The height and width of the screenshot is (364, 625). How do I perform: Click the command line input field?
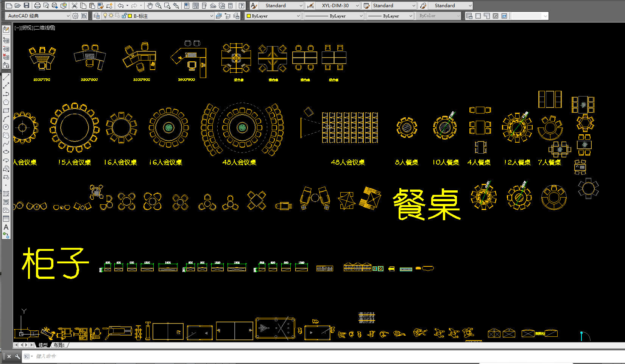coord(227,356)
